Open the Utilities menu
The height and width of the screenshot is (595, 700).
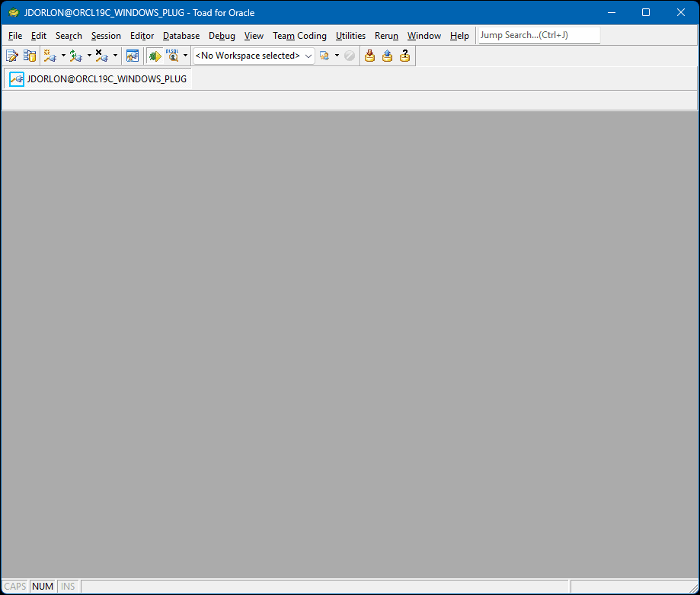(350, 36)
